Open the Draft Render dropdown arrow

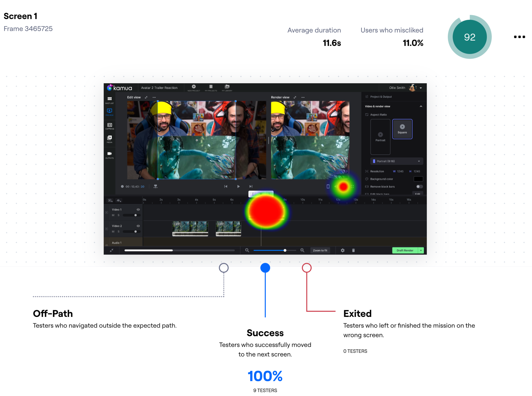421,251
